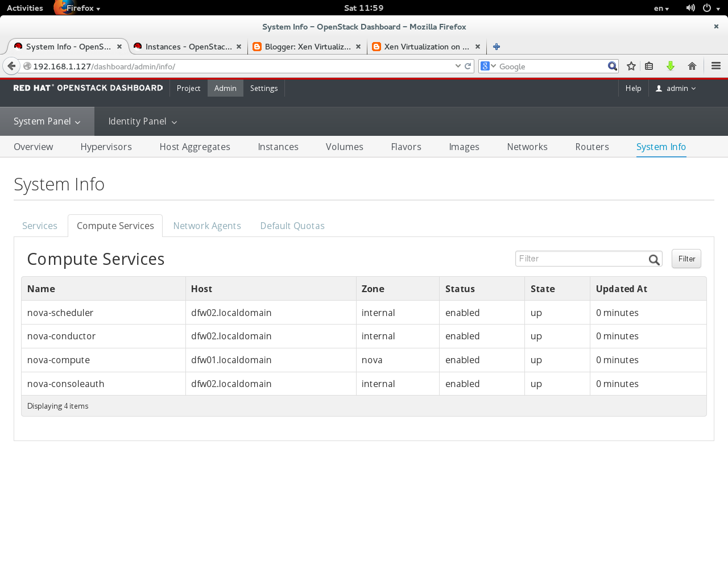Open the Help link
The height and width of the screenshot is (582, 728).
[633, 89]
